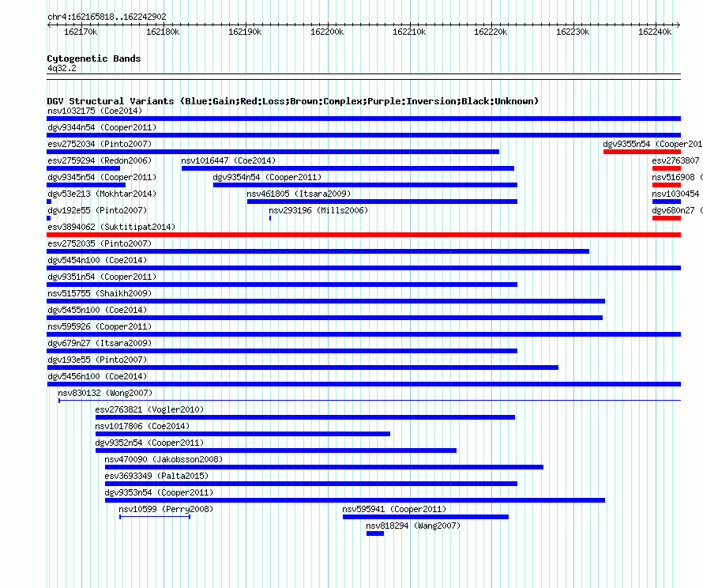
Task: Pick the esv2763821 (Vogler2010) label
Action: point(149,409)
